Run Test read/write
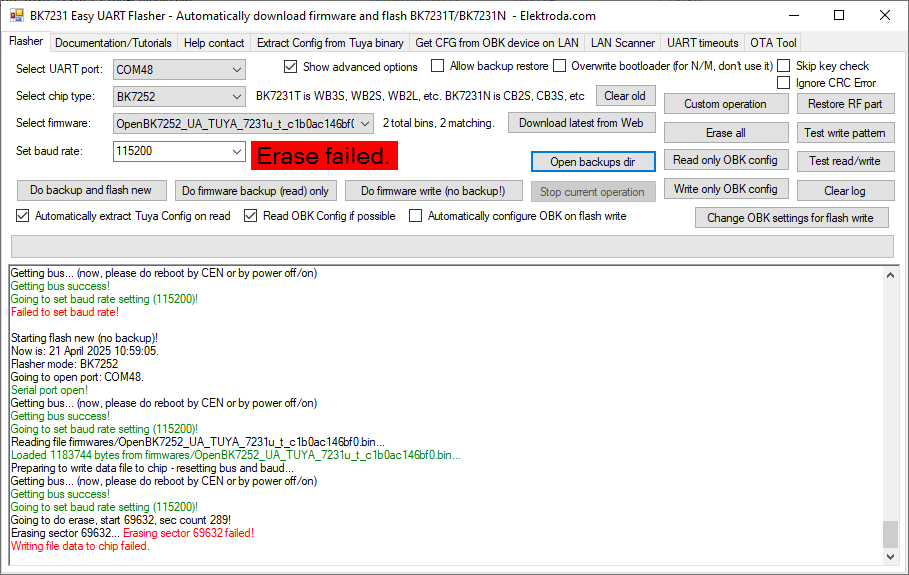This screenshot has width=909, height=575. point(845,161)
